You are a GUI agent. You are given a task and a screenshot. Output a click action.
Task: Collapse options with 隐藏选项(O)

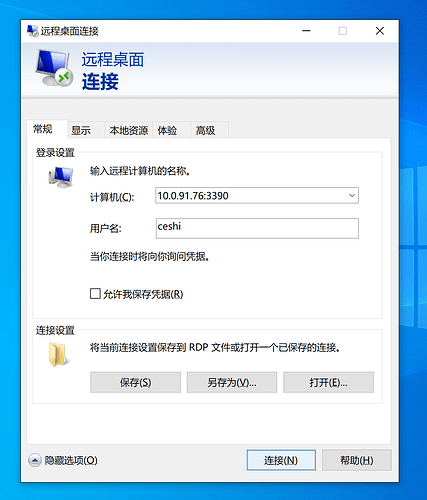pos(71,460)
